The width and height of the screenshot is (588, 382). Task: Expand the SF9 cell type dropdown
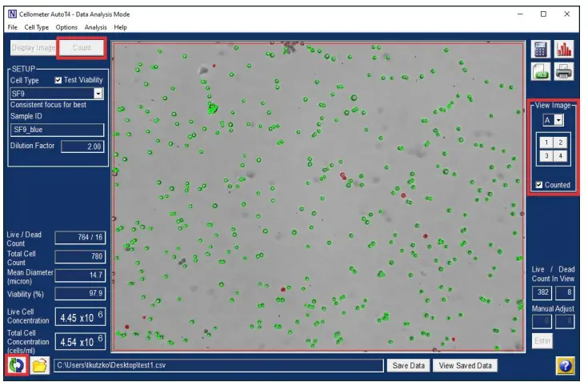(x=98, y=94)
